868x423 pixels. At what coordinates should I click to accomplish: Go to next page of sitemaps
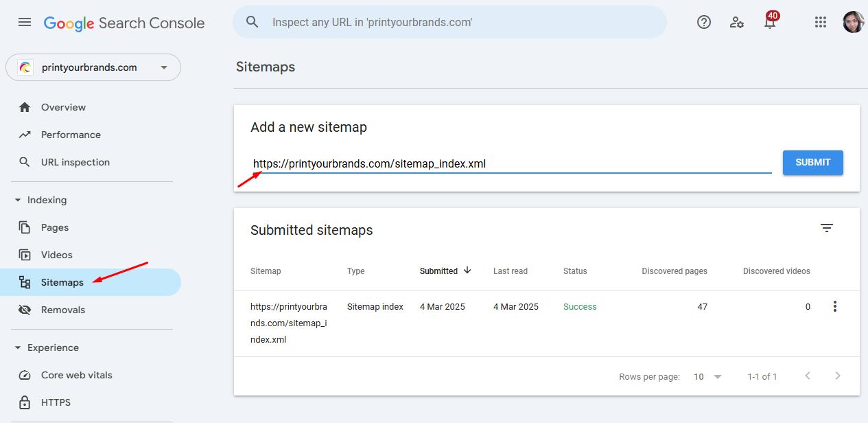837,376
